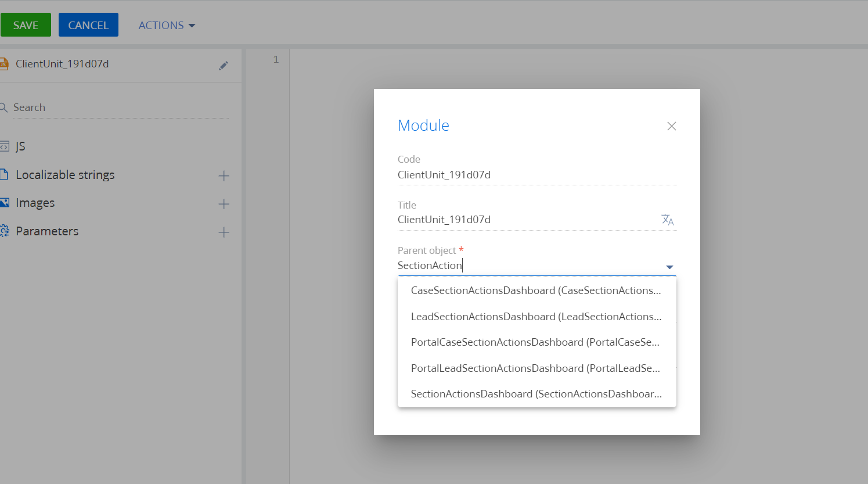Click the green SAVE button
Screen dimensions: 868x484
point(26,25)
